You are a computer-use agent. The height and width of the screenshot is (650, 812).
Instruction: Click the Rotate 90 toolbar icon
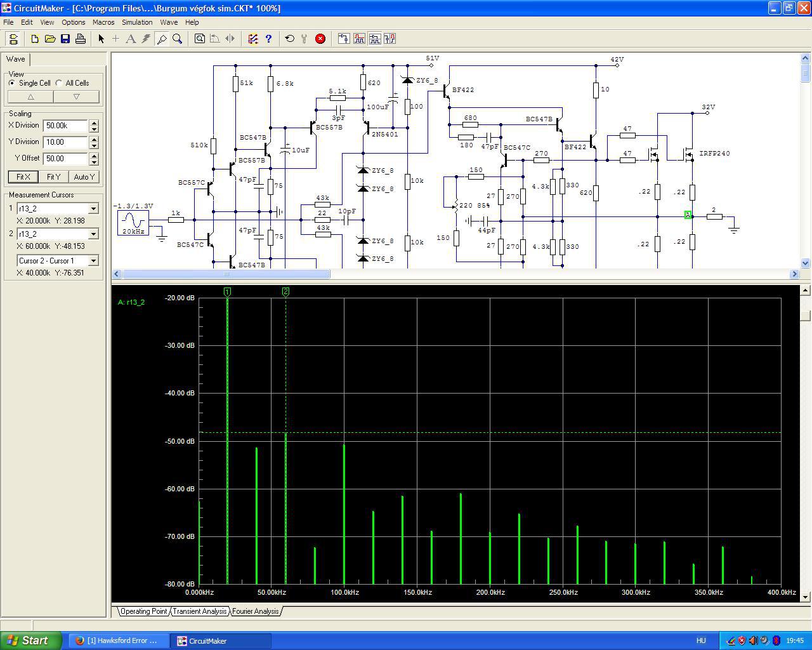click(x=215, y=39)
